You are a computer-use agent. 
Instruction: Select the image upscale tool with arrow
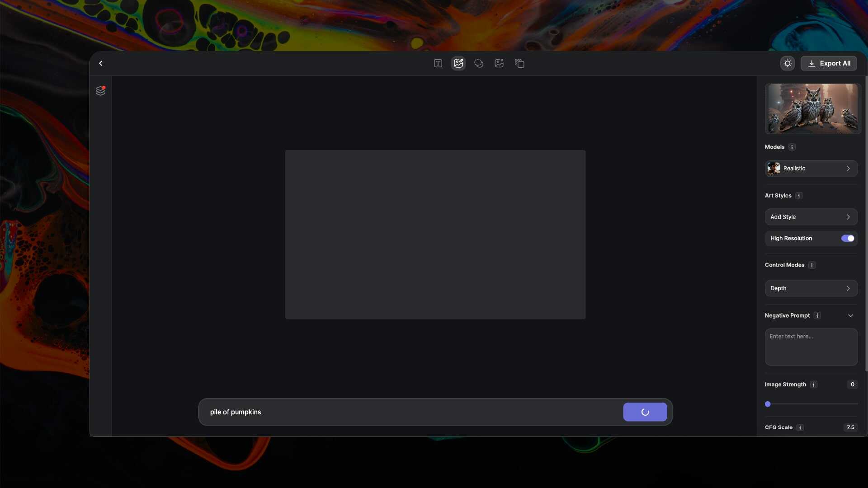pos(499,63)
